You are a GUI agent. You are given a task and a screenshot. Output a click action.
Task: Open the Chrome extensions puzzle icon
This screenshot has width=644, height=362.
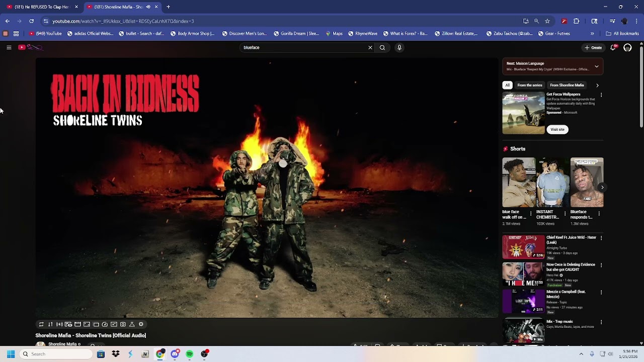(x=577, y=21)
